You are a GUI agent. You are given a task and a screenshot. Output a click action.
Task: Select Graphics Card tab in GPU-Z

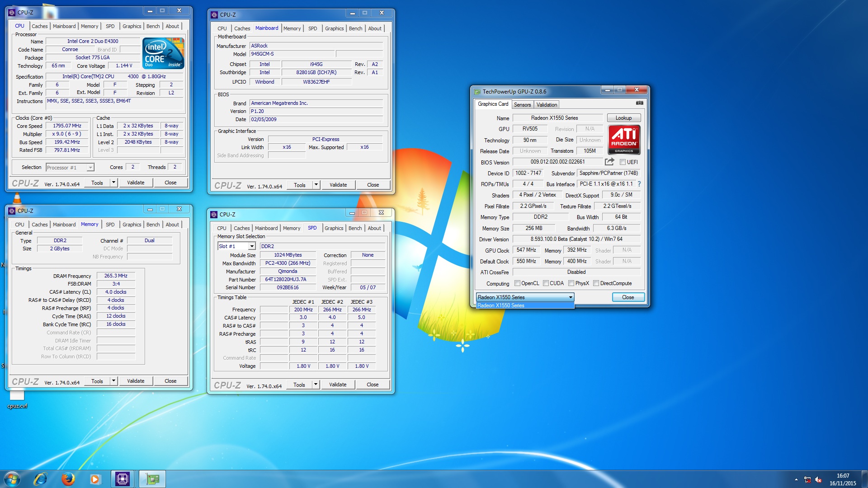[x=493, y=104]
